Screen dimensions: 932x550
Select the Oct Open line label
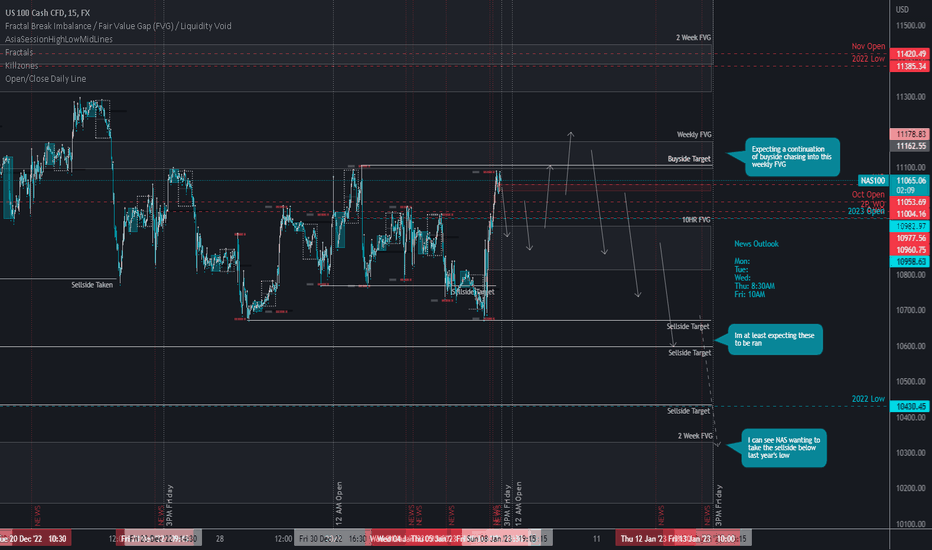868,194
